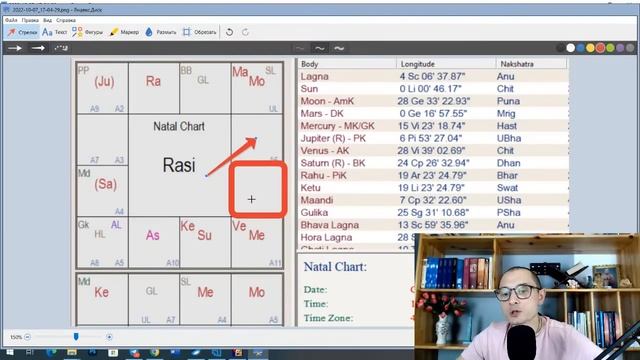Click the Time Zone: label
The height and width of the screenshot is (360, 640).
click(x=328, y=318)
